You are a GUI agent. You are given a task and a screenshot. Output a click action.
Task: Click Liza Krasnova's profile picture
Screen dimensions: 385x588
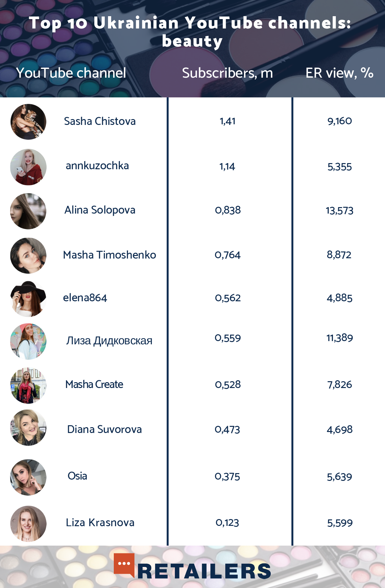(28, 524)
